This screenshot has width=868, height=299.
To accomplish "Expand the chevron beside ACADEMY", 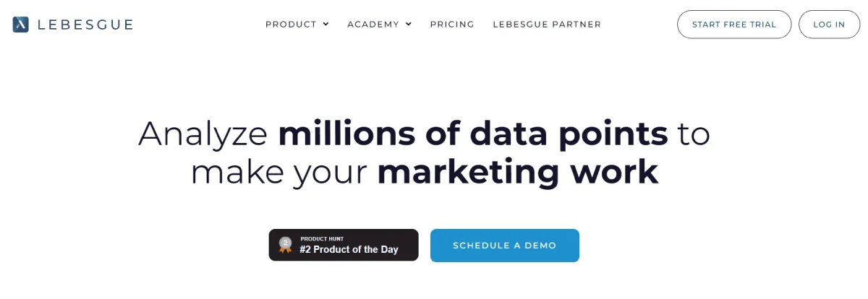I will click(x=409, y=24).
